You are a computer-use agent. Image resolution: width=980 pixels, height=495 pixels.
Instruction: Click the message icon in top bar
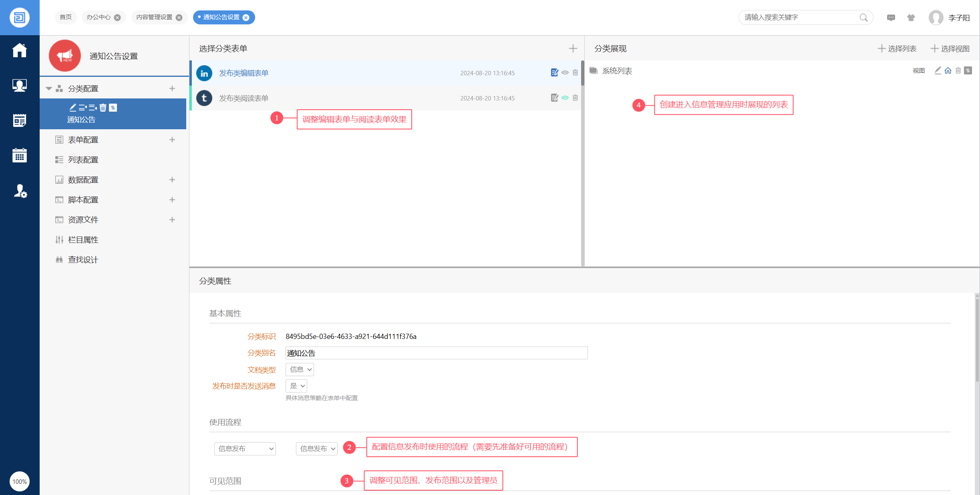891,18
